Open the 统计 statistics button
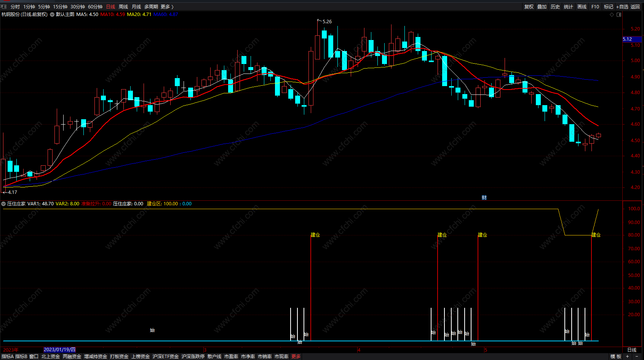The image size is (644, 360). pyautogui.click(x=569, y=7)
